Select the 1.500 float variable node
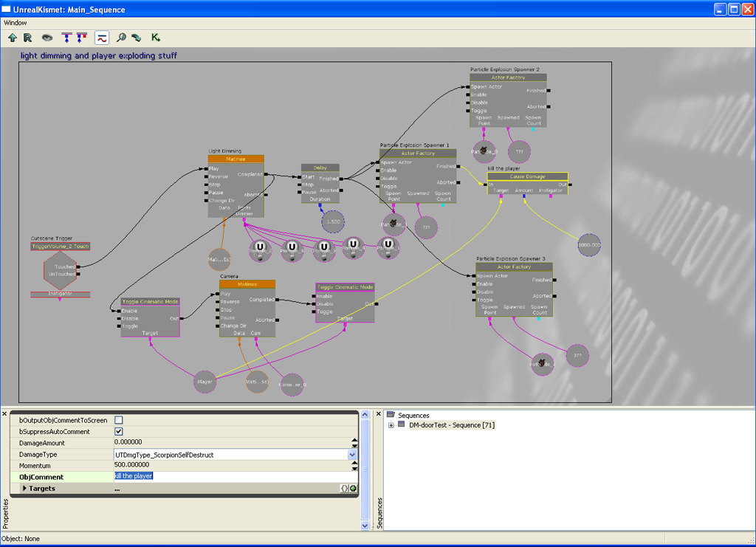756x547 pixels. pyautogui.click(x=333, y=221)
